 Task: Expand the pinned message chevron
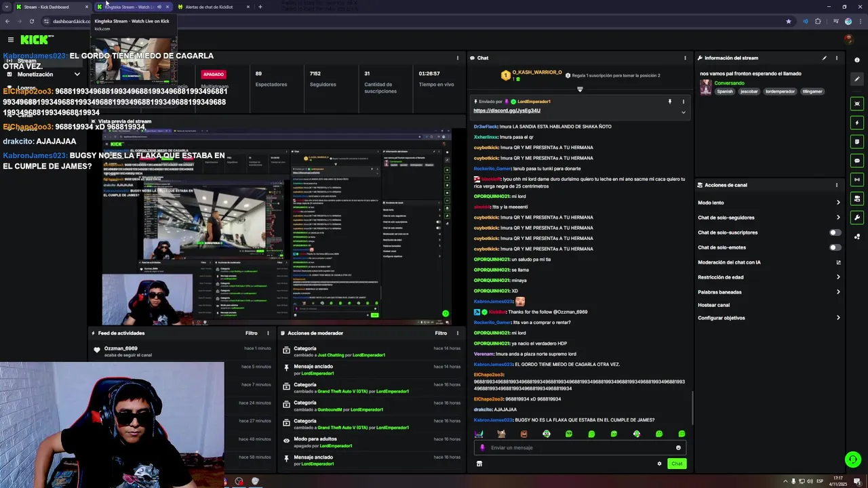683,112
